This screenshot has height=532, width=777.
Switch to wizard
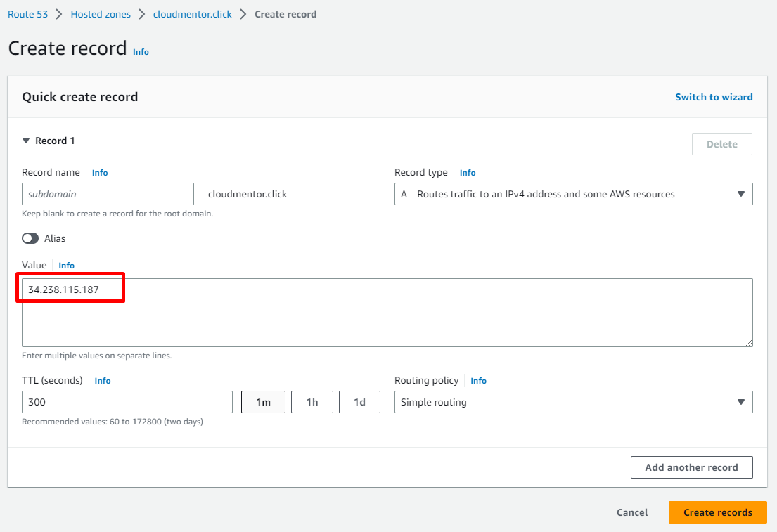(714, 97)
